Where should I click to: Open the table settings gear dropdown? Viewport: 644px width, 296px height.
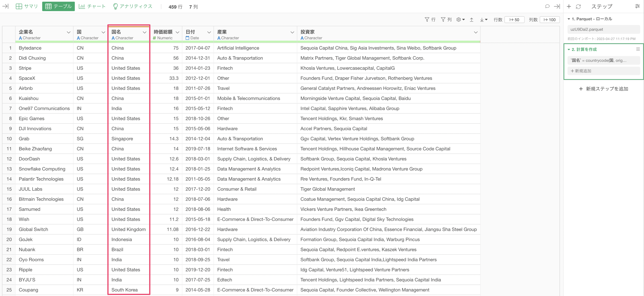[460, 20]
